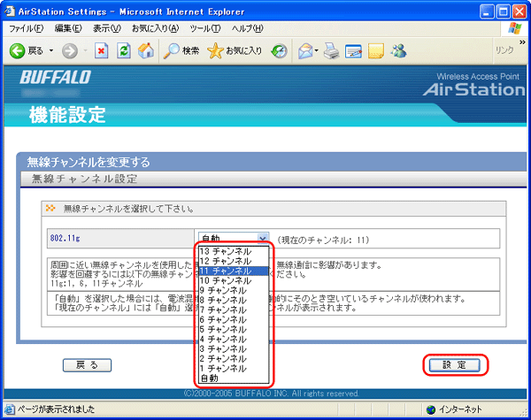
Task: Click the Messenger toolbar icon
Action: click(x=396, y=50)
